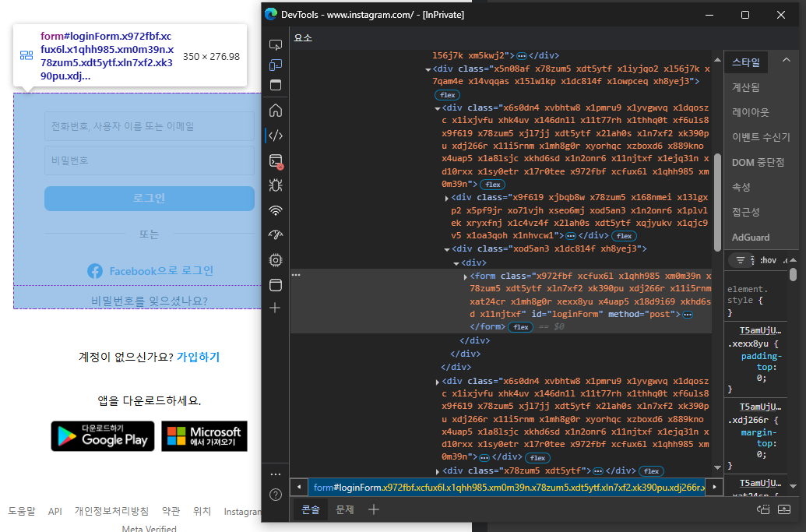Open the Application tool icon
The height and width of the screenshot is (532, 806).
tap(276, 285)
